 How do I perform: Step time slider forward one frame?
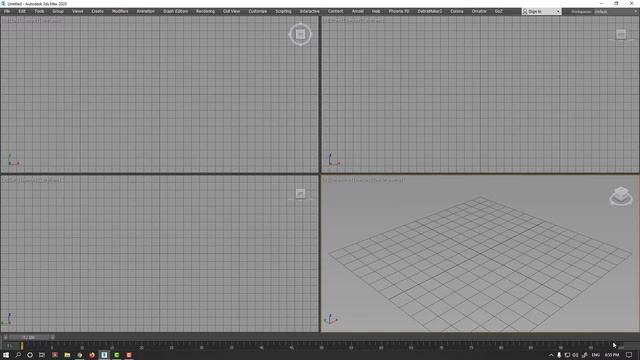point(53,338)
